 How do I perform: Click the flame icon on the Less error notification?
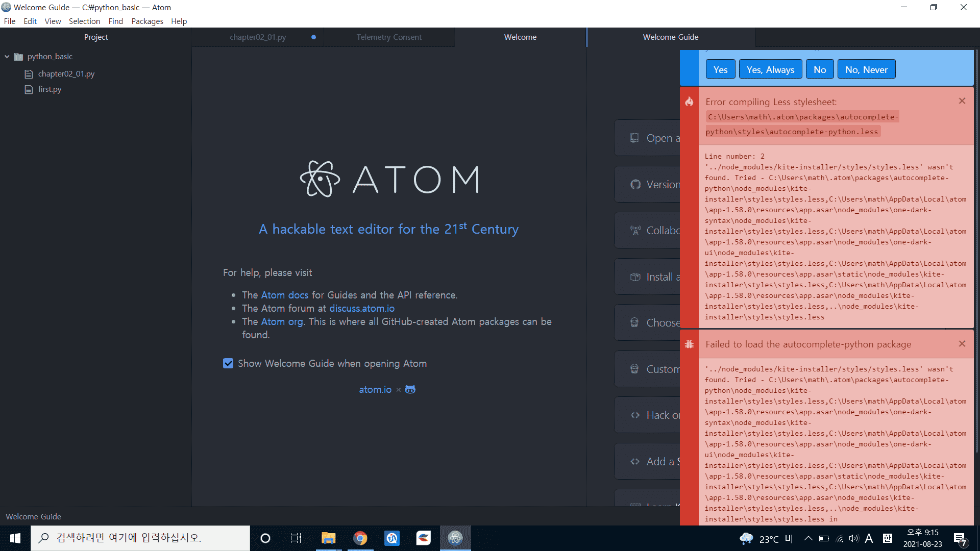pos(689,102)
